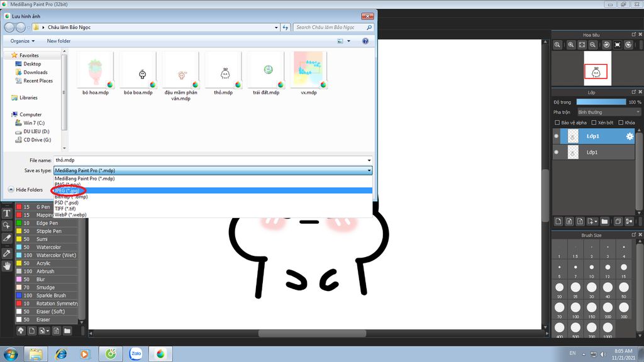Open the add-layer dropdown with plus icon

(x=592, y=222)
